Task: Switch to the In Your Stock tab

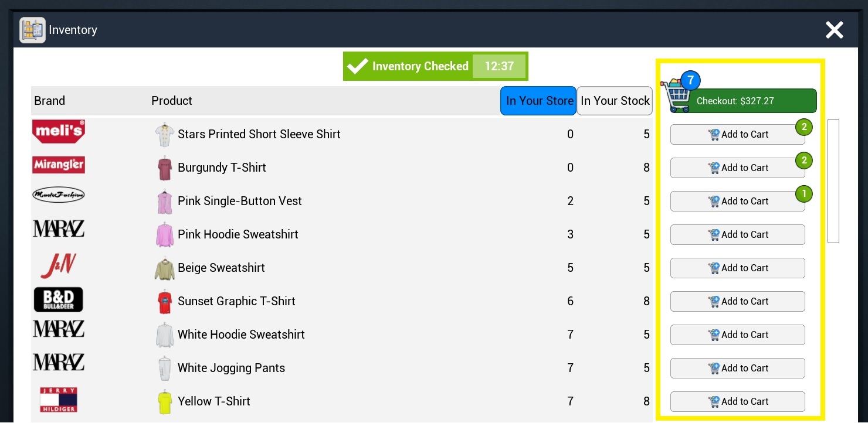Action: tap(615, 101)
